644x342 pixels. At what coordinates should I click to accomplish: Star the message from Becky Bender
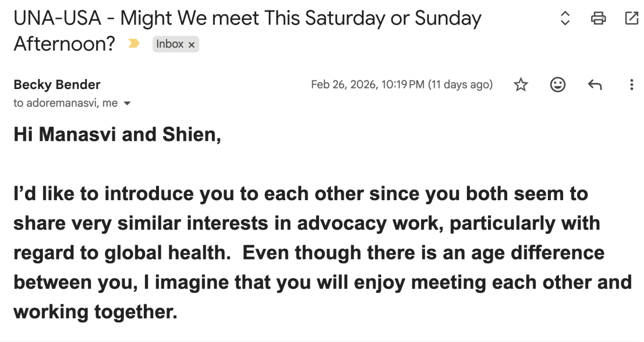tap(521, 85)
